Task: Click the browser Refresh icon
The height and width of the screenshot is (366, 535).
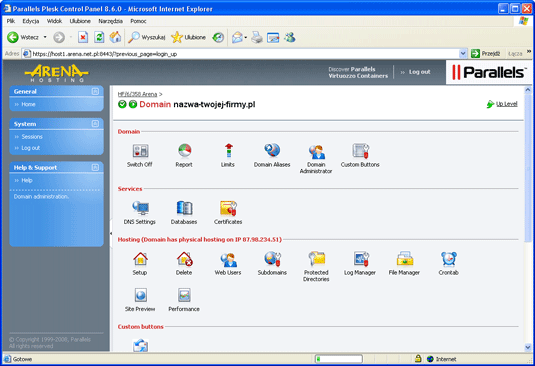Action: pos(99,37)
